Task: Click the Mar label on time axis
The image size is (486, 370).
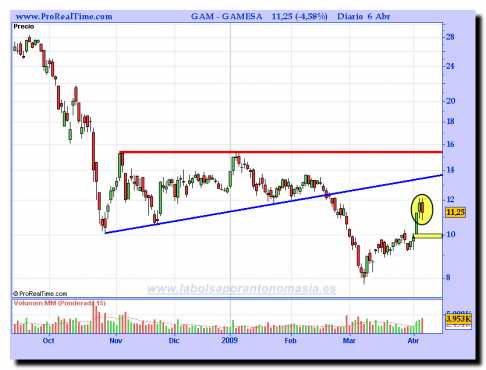Action: click(x=349, y=340)
